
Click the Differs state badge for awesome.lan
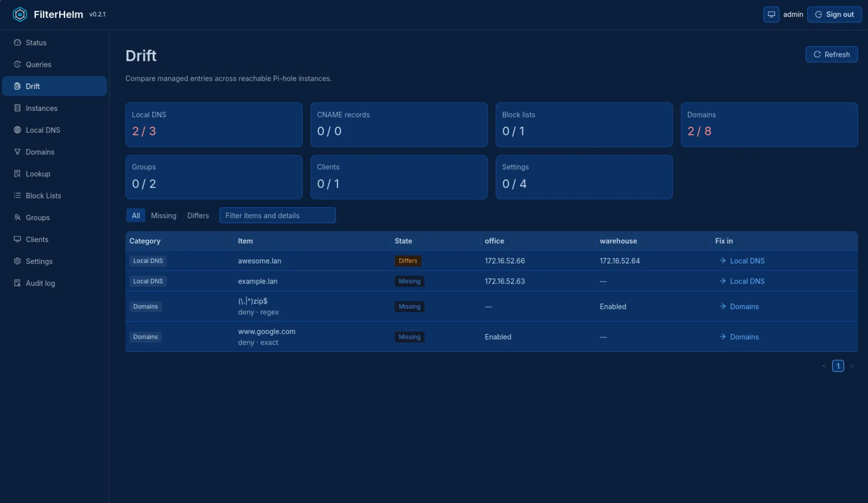tap(408, 261)
